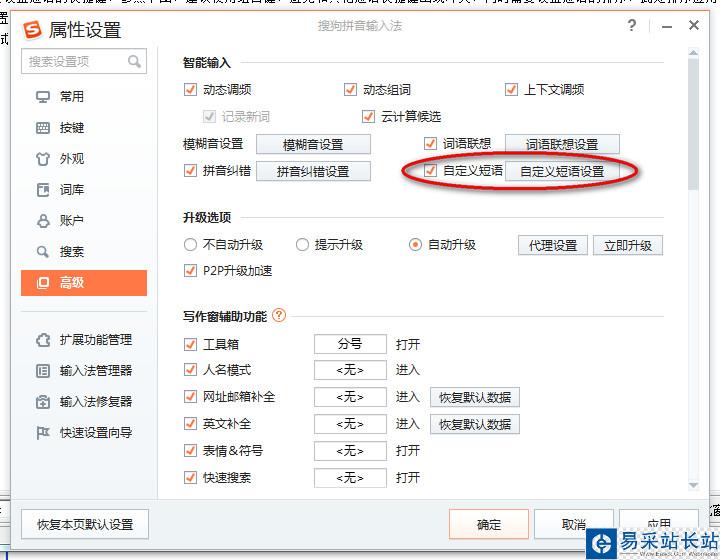Select the 自动升级 radio button

pos(415,245)
